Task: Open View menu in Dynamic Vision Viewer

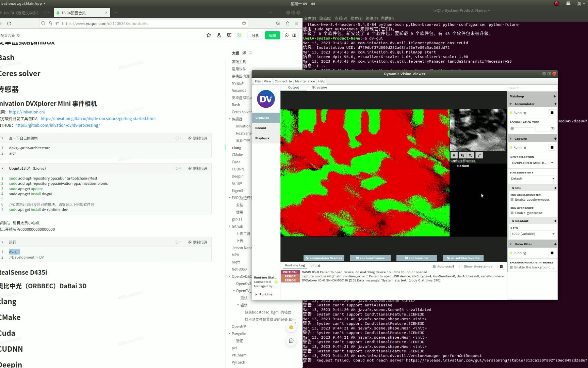Action: pyautogui.click(x=267, y=81)
